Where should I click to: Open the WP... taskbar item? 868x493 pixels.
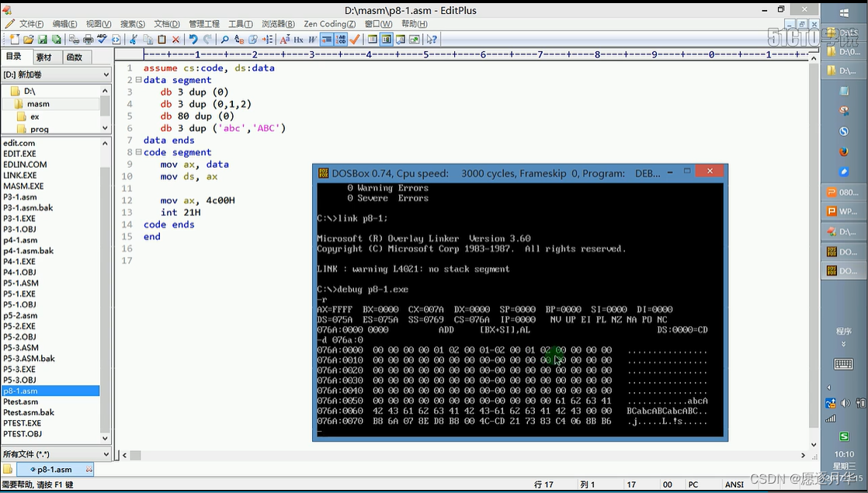pyautogui.click(x=842, y=211)
